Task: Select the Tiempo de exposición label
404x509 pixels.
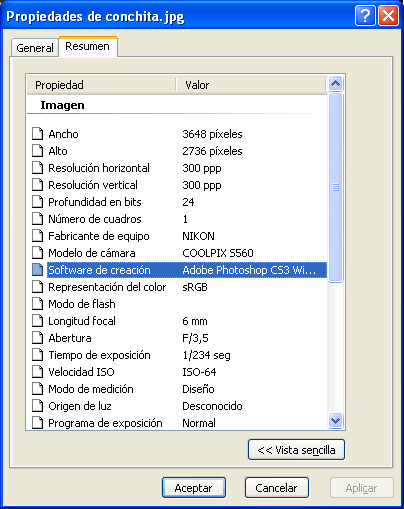Action: tap(99, 355)
